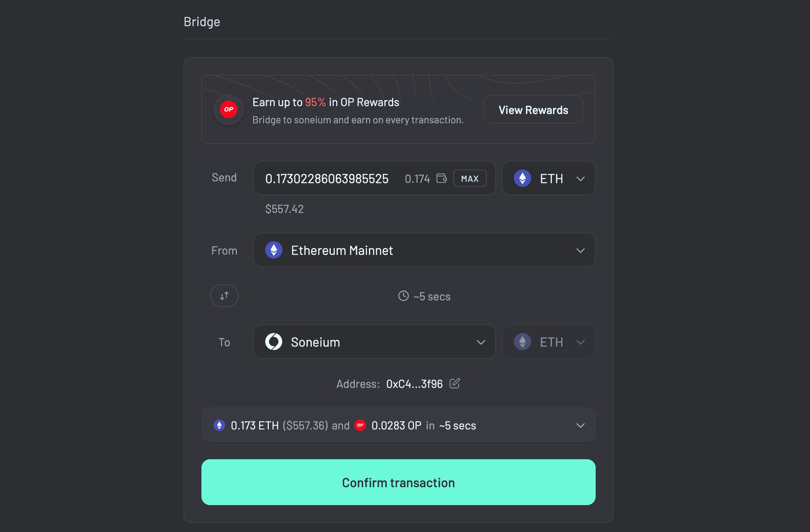Click the Soneium network logo

(274, 342)
